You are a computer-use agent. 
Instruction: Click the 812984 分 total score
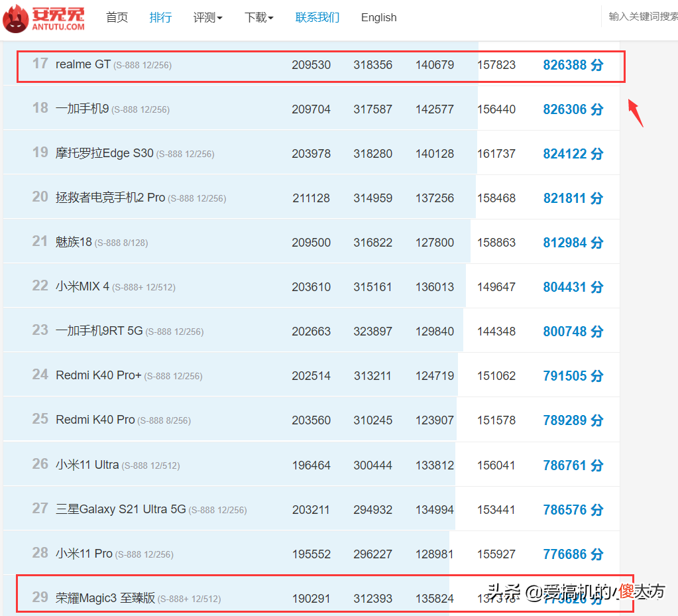573,243
